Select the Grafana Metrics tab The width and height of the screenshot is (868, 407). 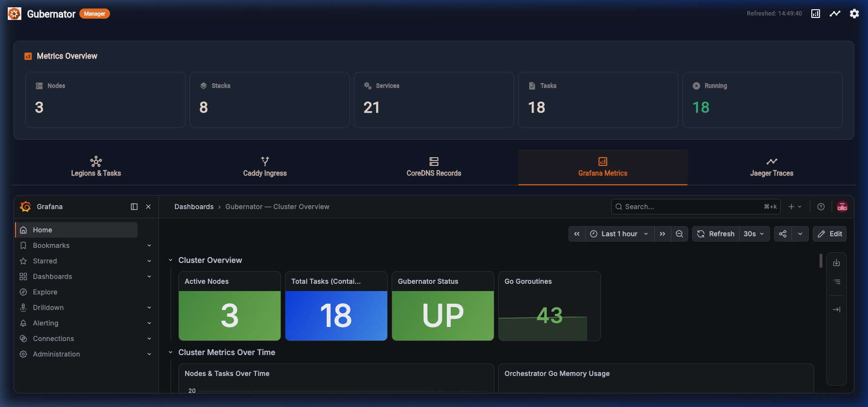pos(603,167)
